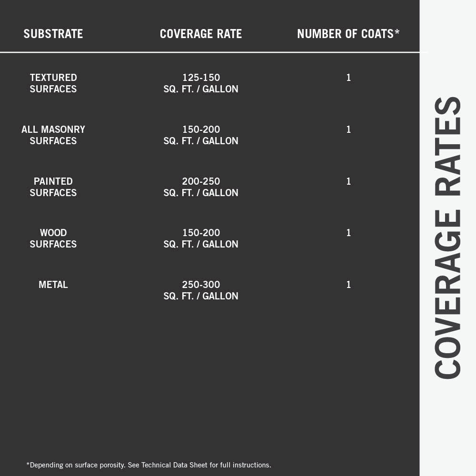Viewport: 476px width, 476px height.
Task: Click the NUMBER OF COATS header
Action: (348, 34)
